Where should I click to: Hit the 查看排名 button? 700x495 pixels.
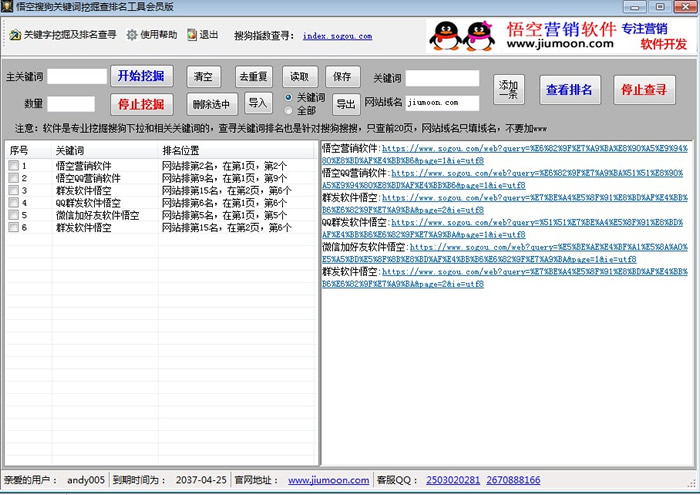coord(569,90)
